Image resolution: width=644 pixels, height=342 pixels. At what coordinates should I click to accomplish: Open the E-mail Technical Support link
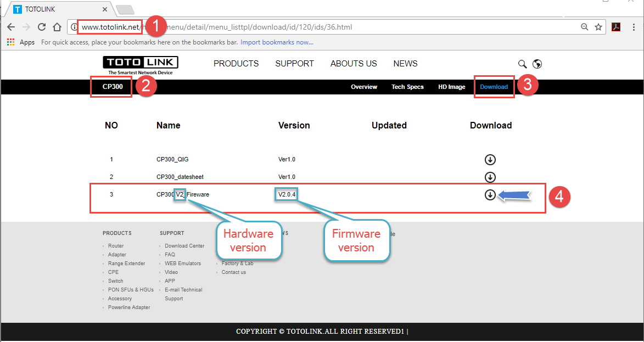pyautogui.click(x=183, y=294)
